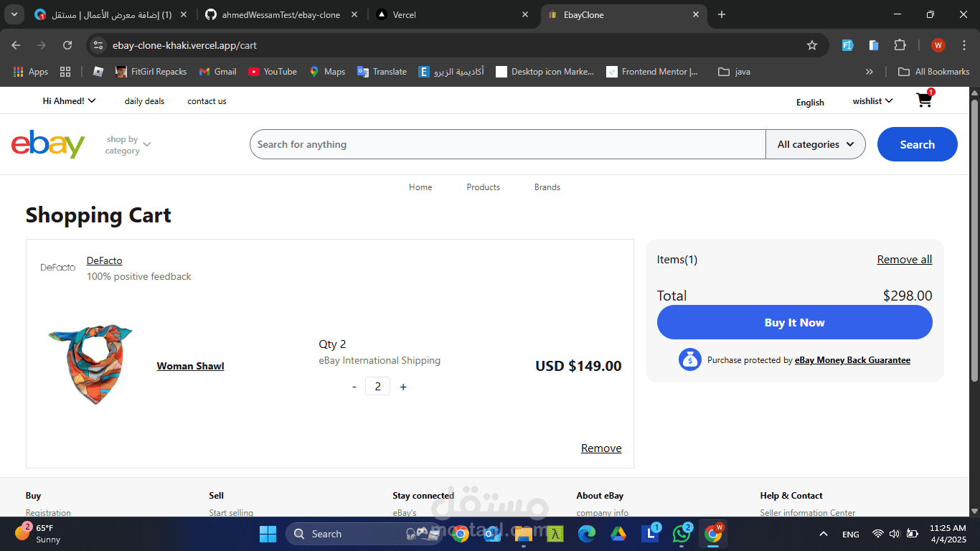The height and width of the screenshot is (551, 980).
Task: Open the Apps bookmark shortcut
Action: (x=31, y=72)
